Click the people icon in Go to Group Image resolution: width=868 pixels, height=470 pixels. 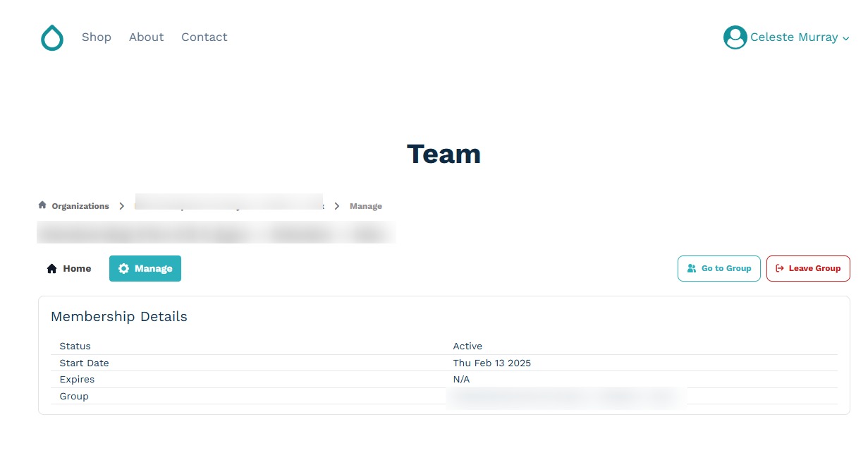[x=691, y=268]
